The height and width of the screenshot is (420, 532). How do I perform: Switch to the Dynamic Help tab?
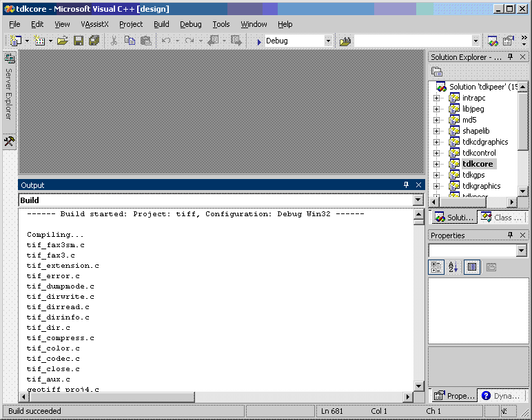point(501,396)
